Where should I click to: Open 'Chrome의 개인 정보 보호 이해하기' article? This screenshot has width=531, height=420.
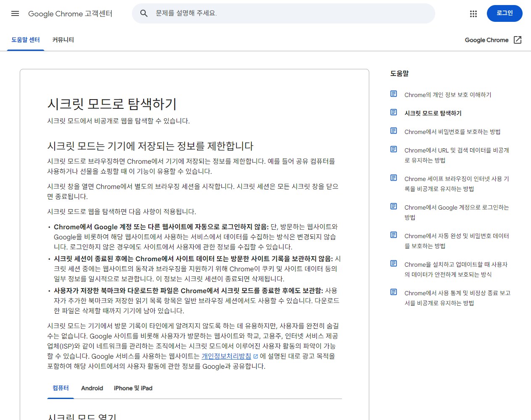tap(448, 95)
